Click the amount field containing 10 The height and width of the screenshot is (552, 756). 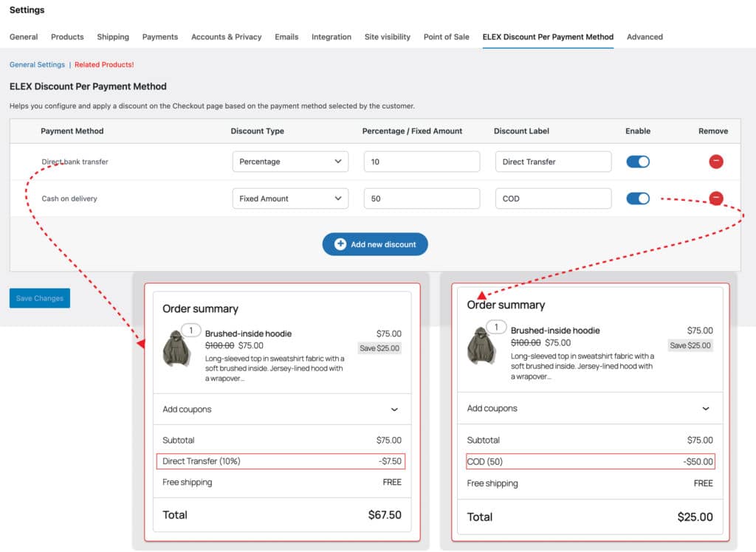tap(422, 162)
